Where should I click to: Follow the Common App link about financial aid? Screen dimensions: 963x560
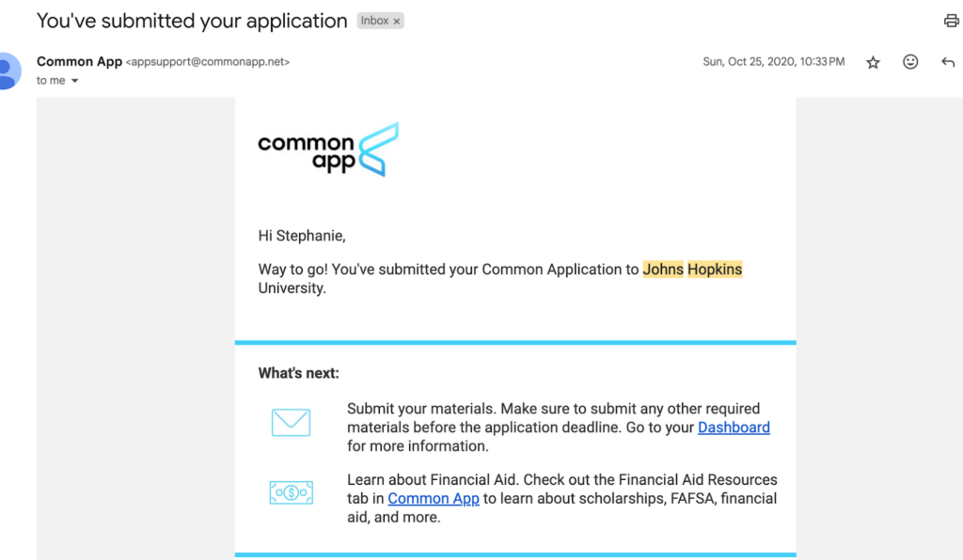[433, 499]
